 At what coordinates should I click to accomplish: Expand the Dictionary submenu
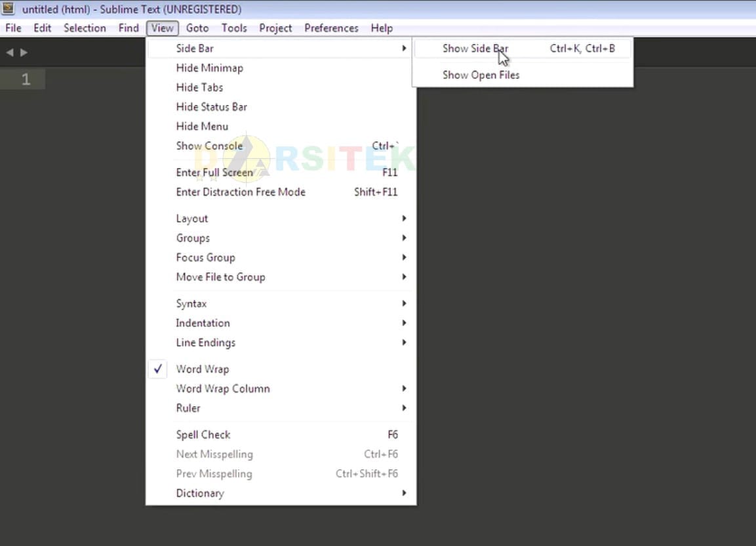coord(281,493)
